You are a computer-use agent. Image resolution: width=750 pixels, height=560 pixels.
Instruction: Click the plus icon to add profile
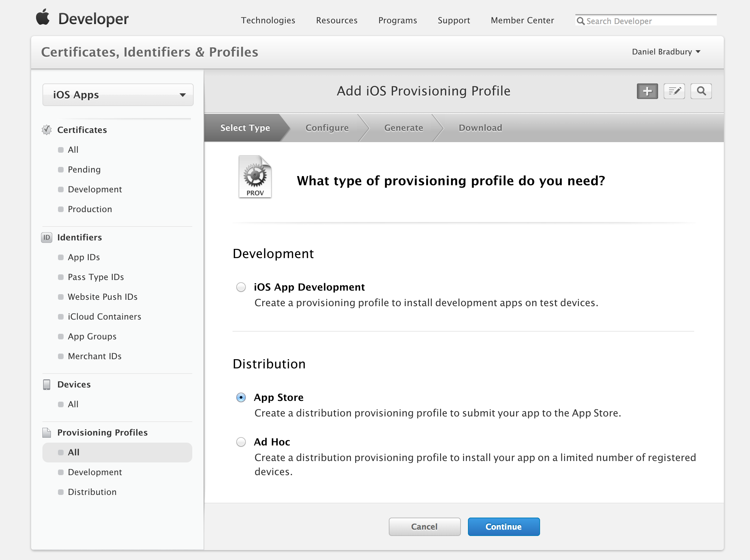point(647,91)
